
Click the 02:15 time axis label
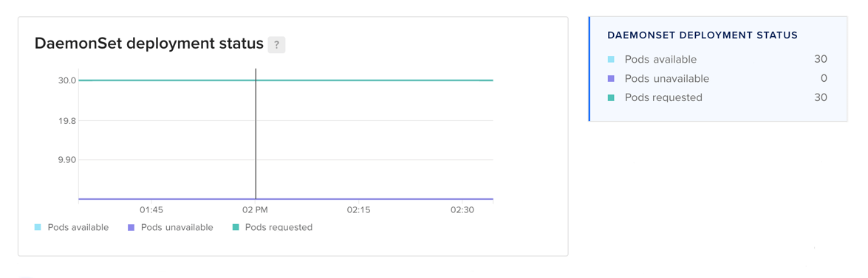[x=358, y=210]
